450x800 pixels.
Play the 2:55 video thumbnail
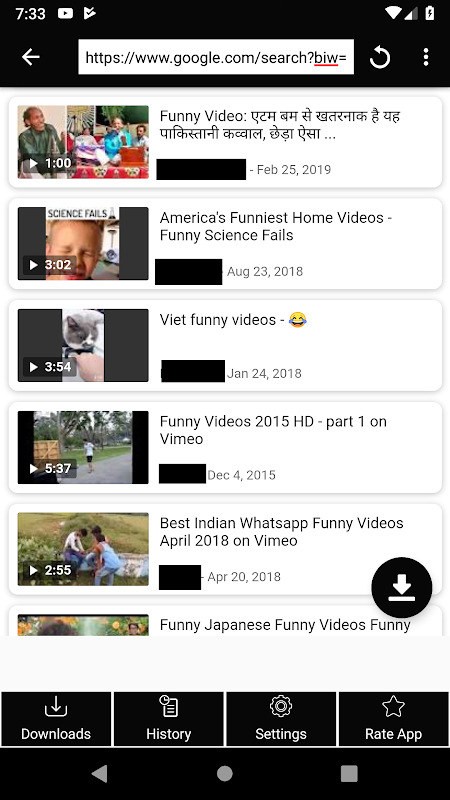pyautogui.click(x=83, y=548)
